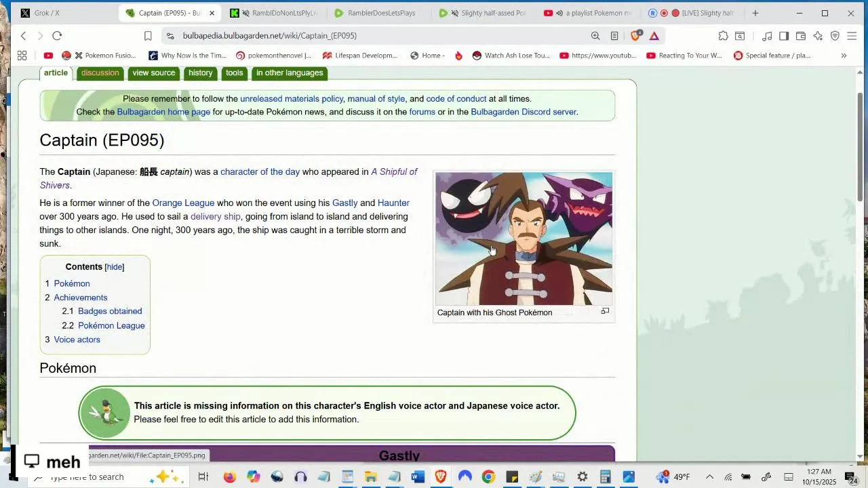Screen dimensions: 868x488
Task: Open the Brave Shields lion icon
Action: click(x=636, y=36)
